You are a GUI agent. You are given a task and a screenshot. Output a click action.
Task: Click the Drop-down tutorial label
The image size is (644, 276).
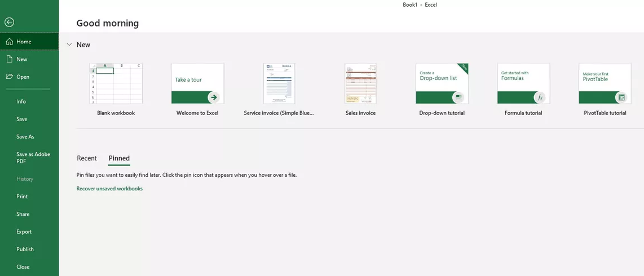pos(442,113)
